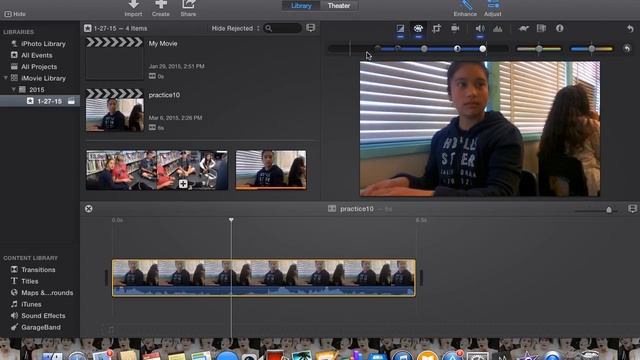Click the event film strip icon beside 1-27-15
Viewport: 640px width, 360px height.
coord(71,101)
